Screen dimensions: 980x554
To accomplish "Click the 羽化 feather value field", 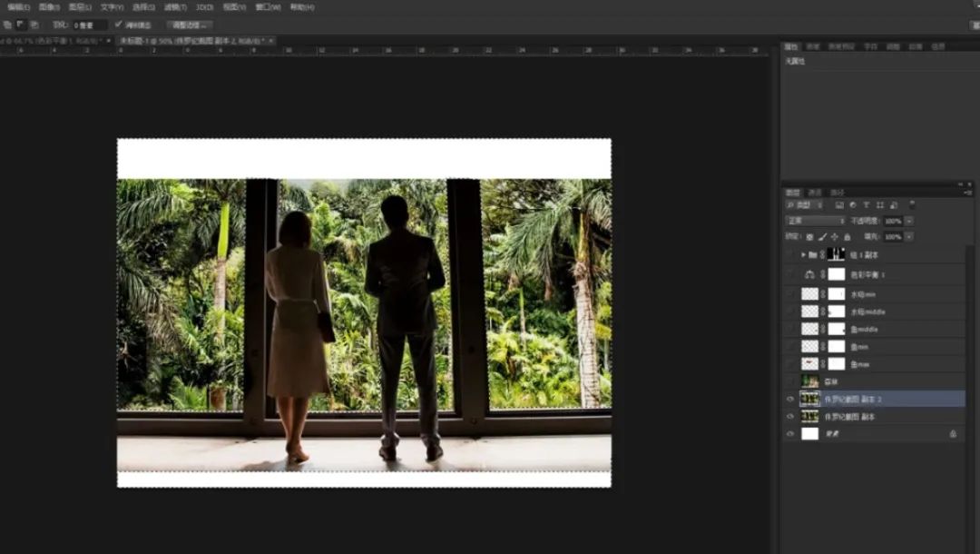I will tap(89, 25).
